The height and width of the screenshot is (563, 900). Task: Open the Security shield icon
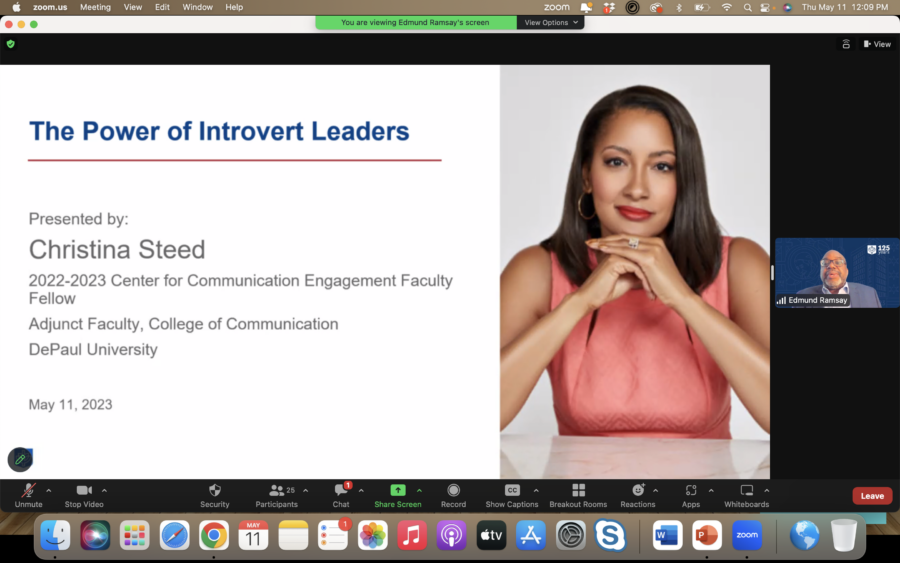214,491
